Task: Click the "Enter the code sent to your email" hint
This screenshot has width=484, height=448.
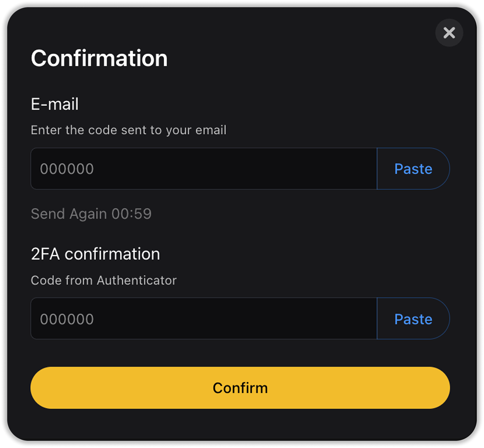Action: tap(129, 130)
